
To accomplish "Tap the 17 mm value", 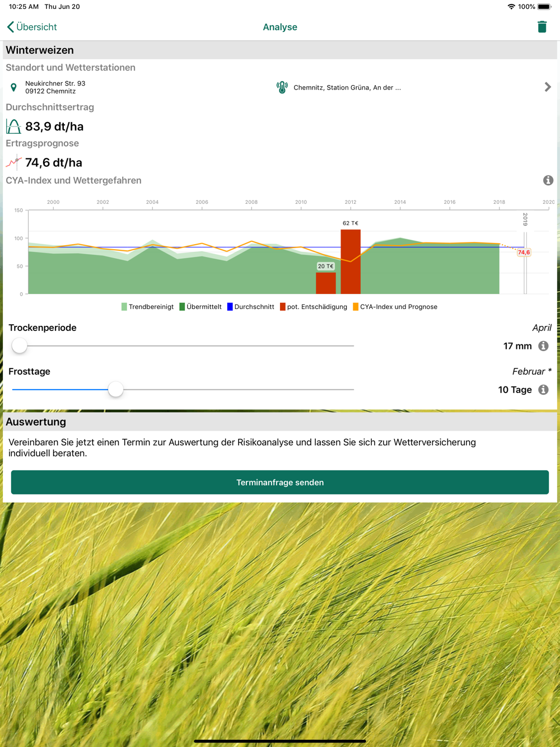I will [517, 346].
